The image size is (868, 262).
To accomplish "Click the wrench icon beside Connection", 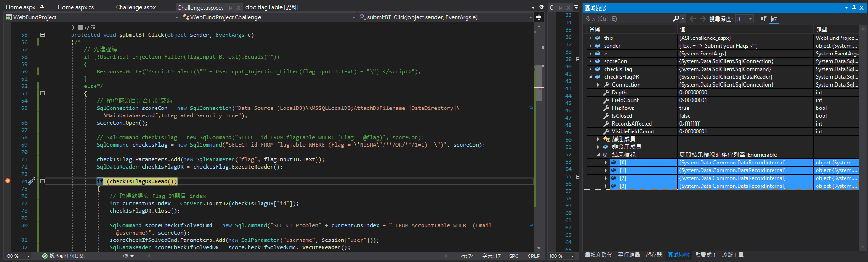I will click(606, 85).
